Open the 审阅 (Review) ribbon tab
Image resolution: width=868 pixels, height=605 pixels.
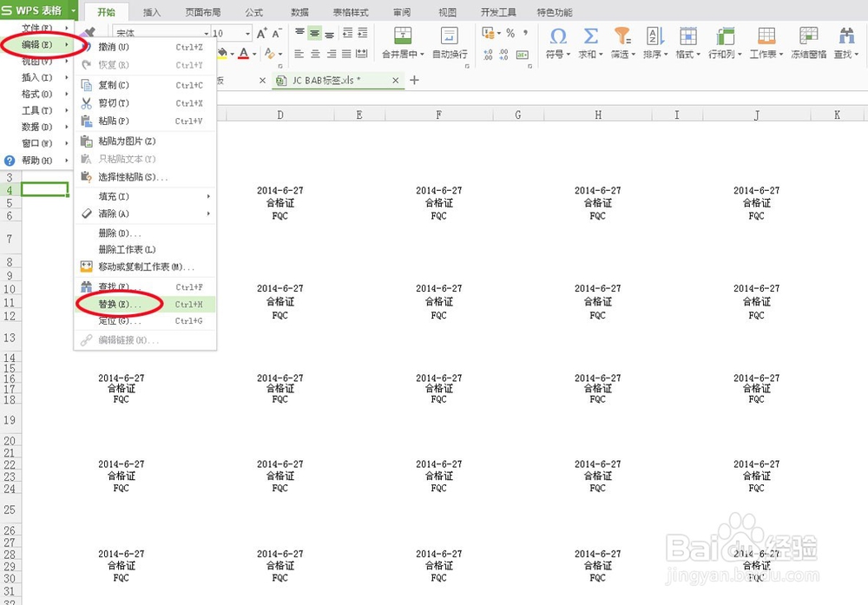click(402, 11)
